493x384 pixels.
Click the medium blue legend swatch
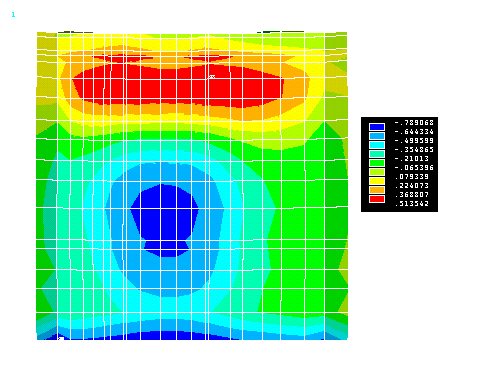tap(377, 136)
